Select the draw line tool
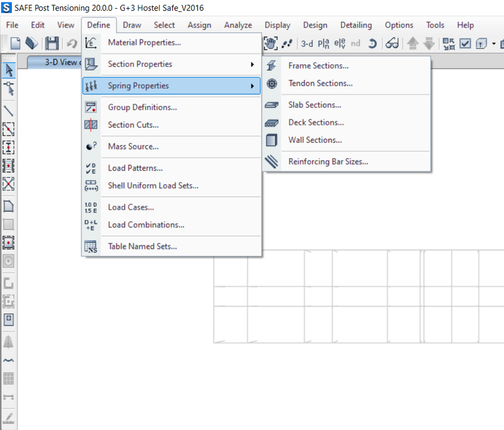This screenshot has width=504, height=430. tap(9, 111)
